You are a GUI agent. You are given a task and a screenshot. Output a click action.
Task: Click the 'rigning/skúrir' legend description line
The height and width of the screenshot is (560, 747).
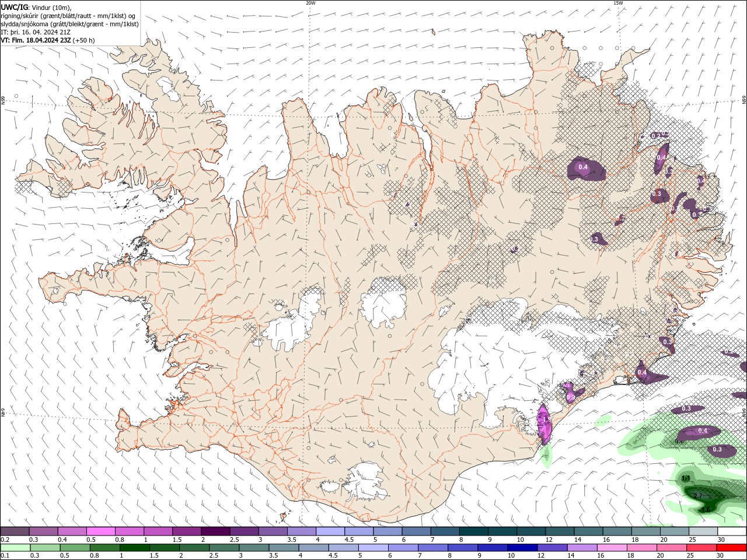68,16
